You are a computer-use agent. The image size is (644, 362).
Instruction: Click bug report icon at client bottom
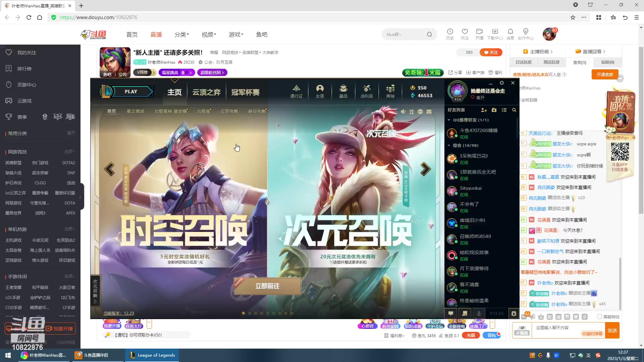514,313
